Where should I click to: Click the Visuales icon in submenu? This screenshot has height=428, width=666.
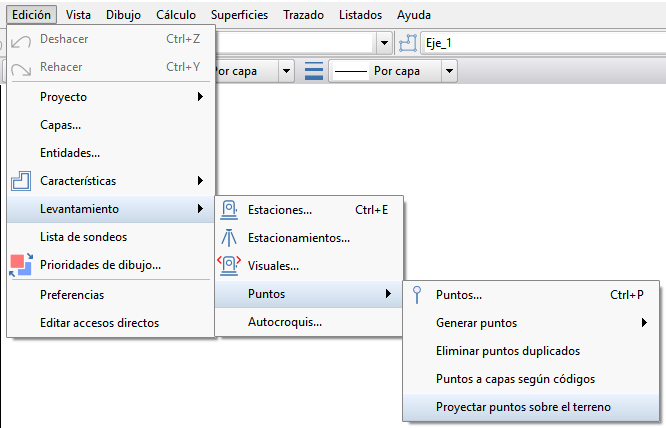(x=229, y=266)
